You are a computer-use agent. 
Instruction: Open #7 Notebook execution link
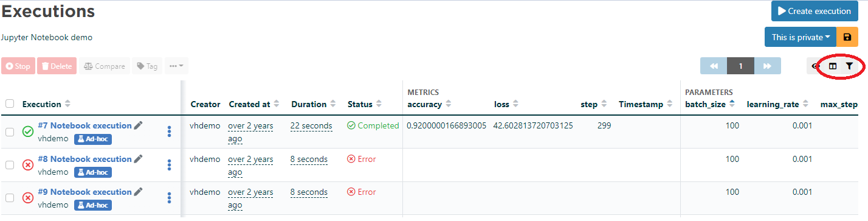[84, 125]
